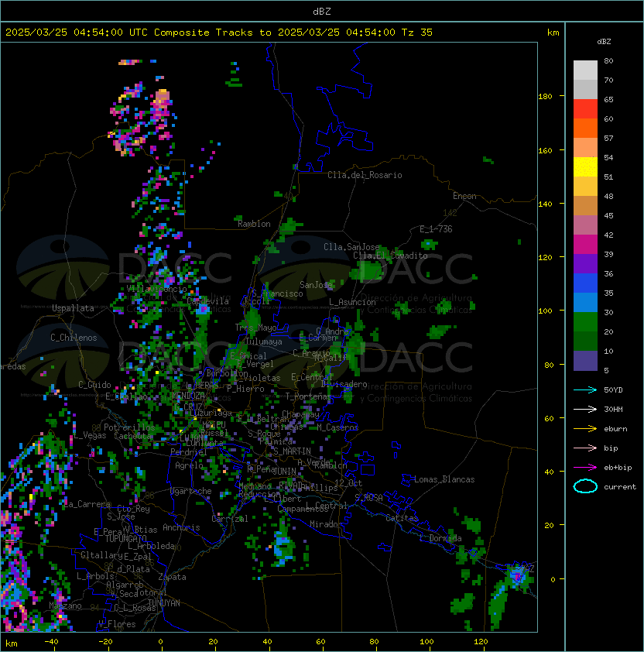Click the Potrerillos place label
Image resolution: width=644 pixels, height=652 pixels.
129,427
